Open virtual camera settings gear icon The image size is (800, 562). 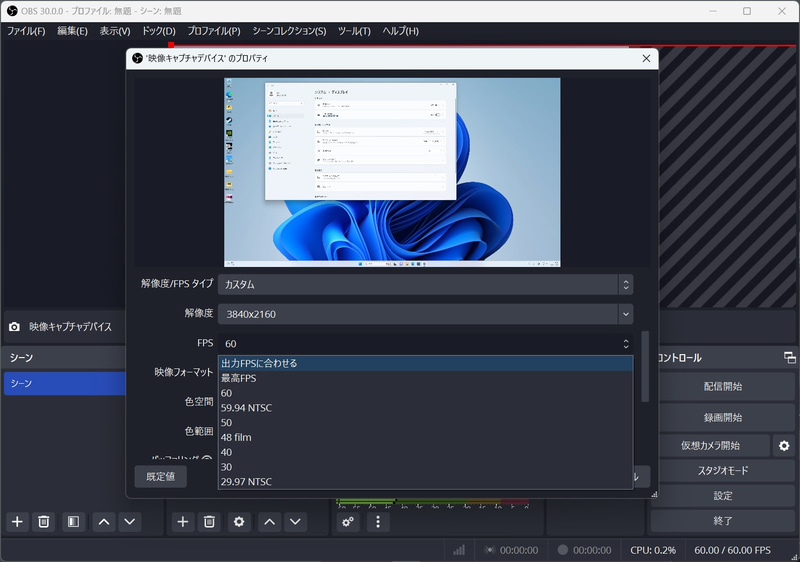click(x=784, y=446)
